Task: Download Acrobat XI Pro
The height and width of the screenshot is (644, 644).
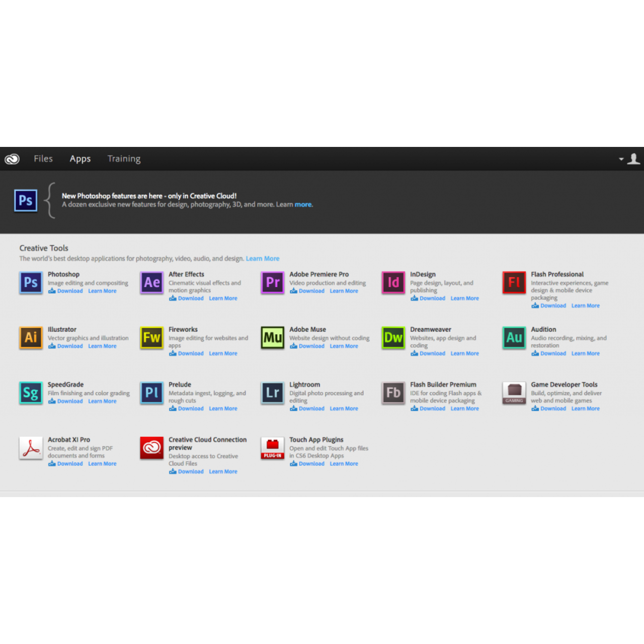Action: (65, 464)
